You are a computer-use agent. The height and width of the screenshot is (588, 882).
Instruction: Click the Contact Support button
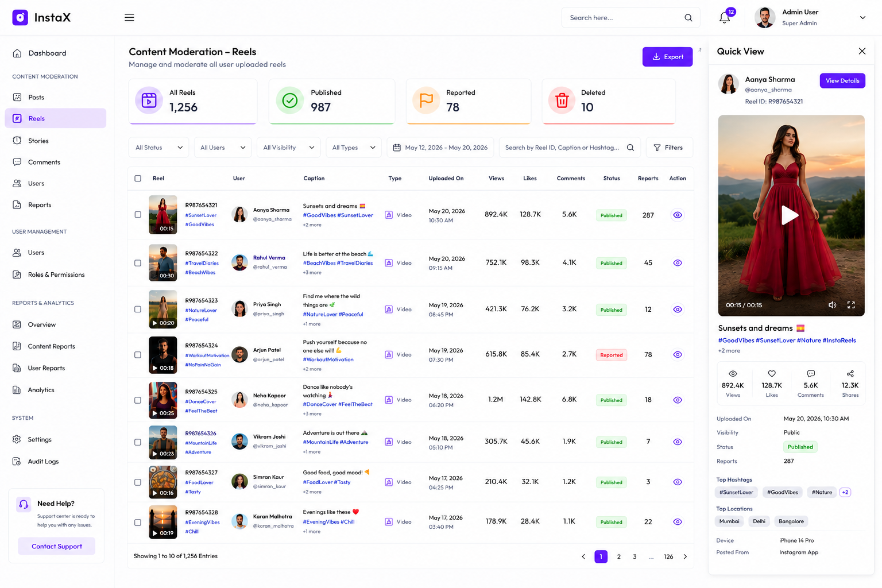tap(56, 546)
